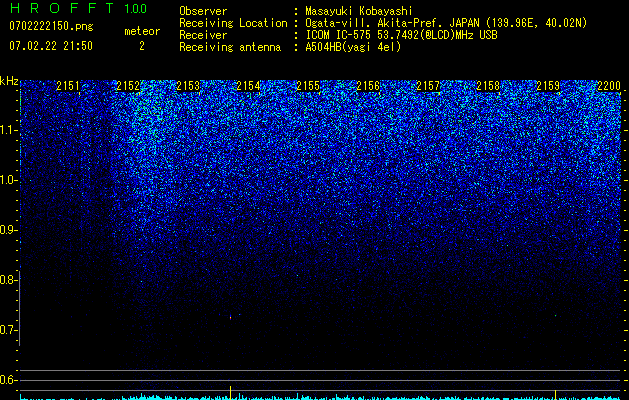Click the orange meteor echo dot near 2154
The height and width of the screenshot is (400, 629).
[230, 318]
